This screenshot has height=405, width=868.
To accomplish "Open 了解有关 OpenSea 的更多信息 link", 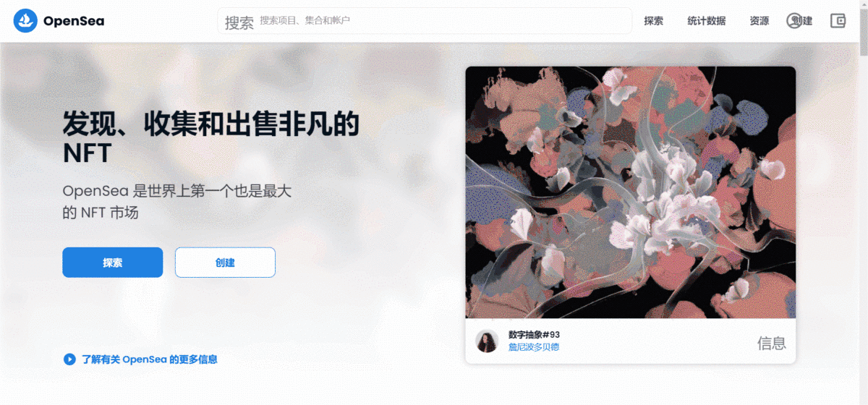I will click(150, 359).
